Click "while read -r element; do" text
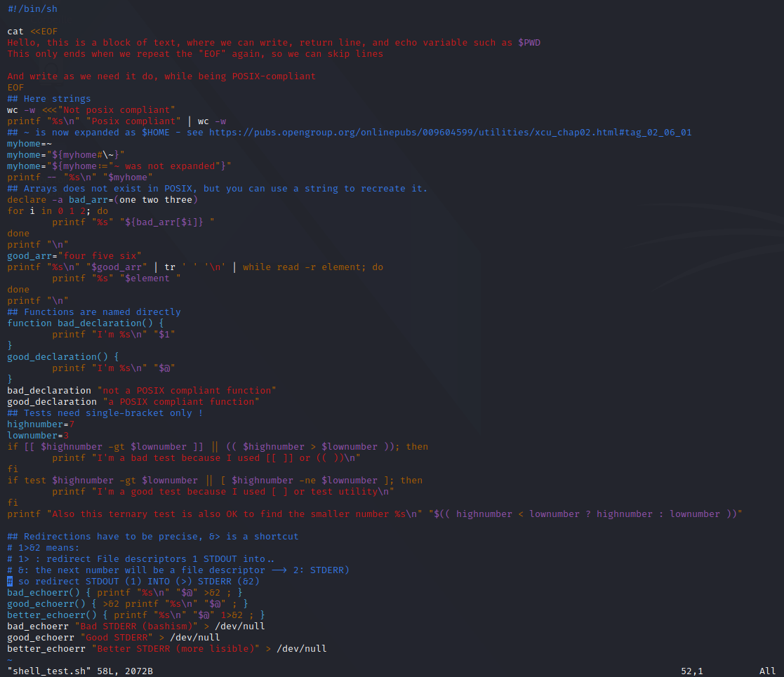784x677 pixels. click(313, 267)
